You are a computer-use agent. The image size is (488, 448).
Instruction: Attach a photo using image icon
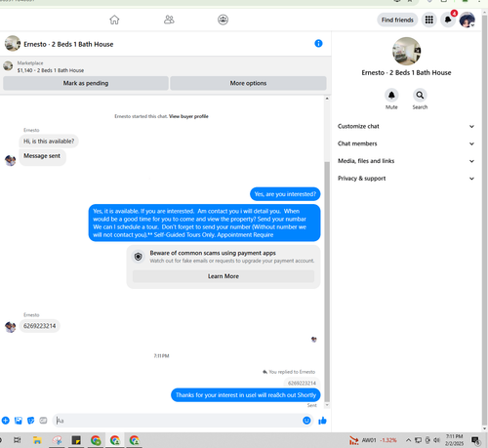(19, 421)
